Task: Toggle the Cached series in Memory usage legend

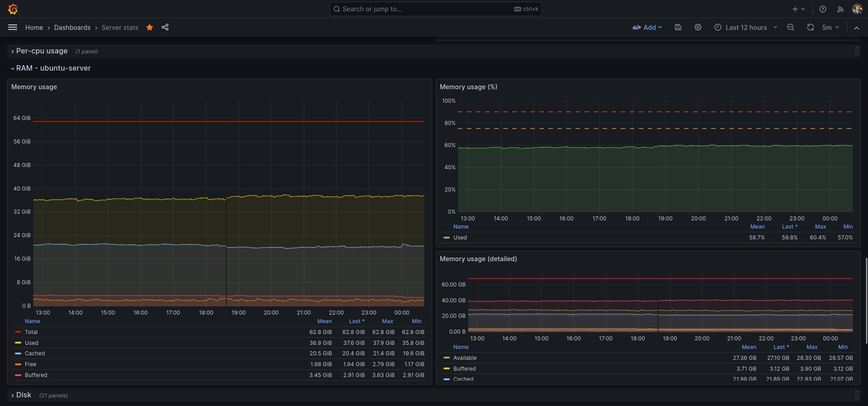Action: coord(35,353)
